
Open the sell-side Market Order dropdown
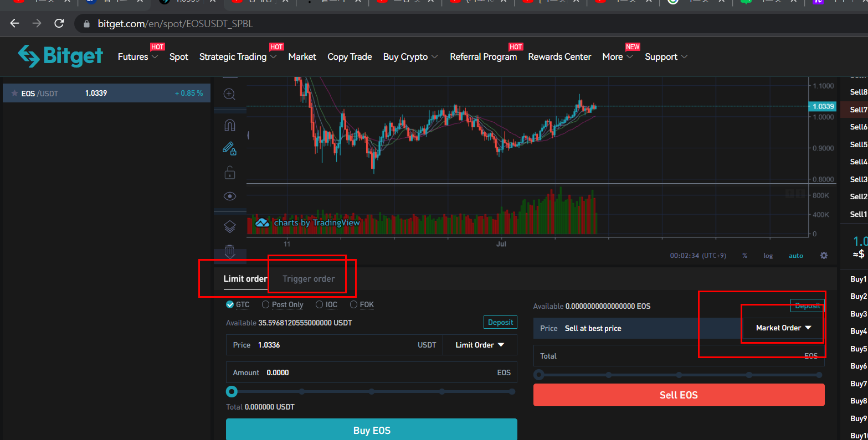pos(783,328)
